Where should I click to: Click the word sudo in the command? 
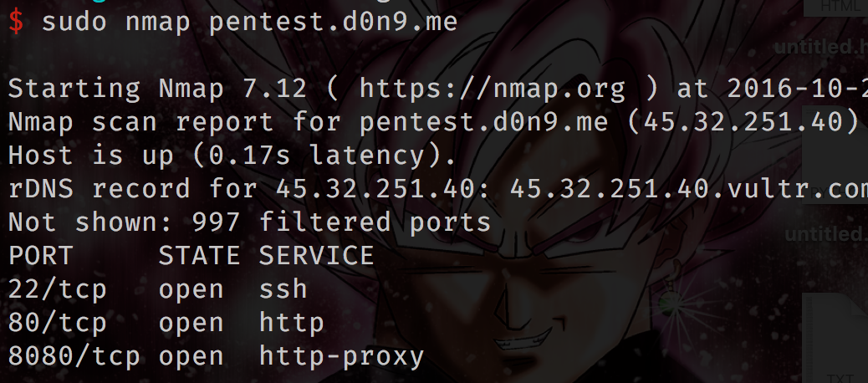[x=74, y=22]
